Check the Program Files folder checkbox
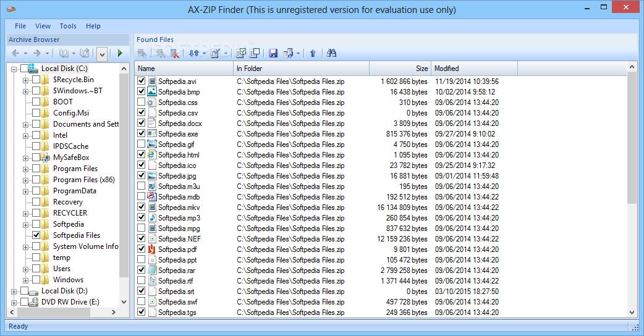The width and height of the screenshot is (644, 336). pos(36,168)
